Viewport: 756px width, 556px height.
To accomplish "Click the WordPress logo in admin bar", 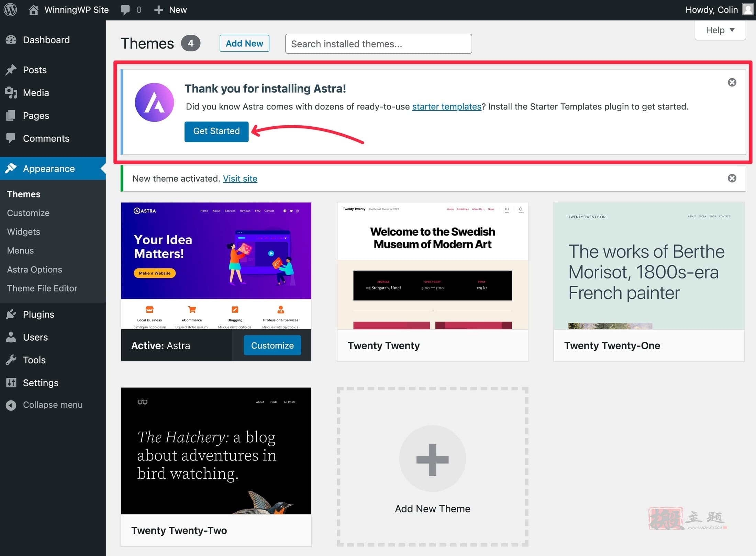I will 10,10.
